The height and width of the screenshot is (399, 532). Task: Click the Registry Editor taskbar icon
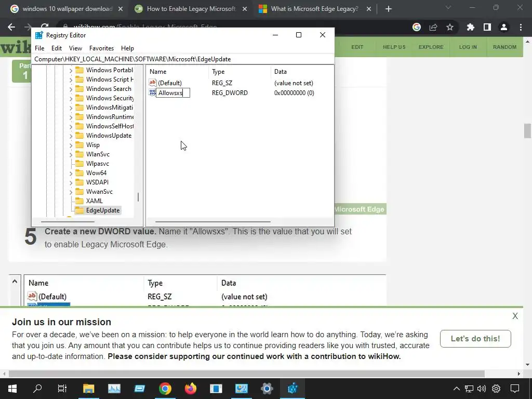(x=292, y=389)
